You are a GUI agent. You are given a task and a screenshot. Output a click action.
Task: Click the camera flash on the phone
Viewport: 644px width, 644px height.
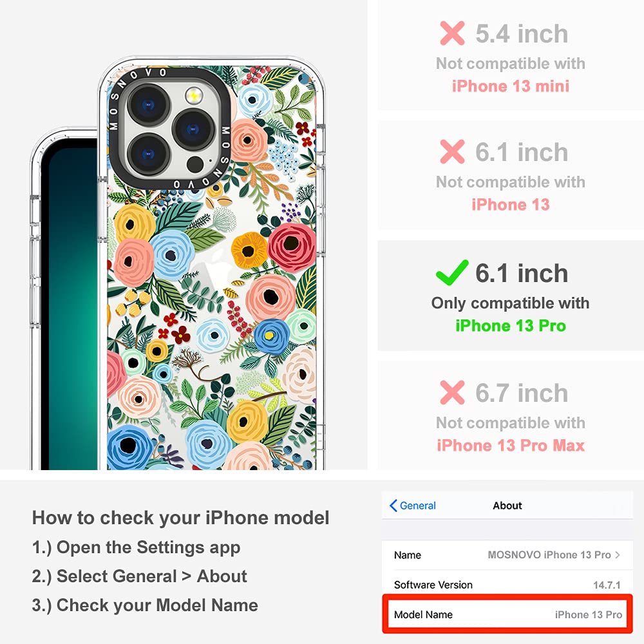click(194, 96)
